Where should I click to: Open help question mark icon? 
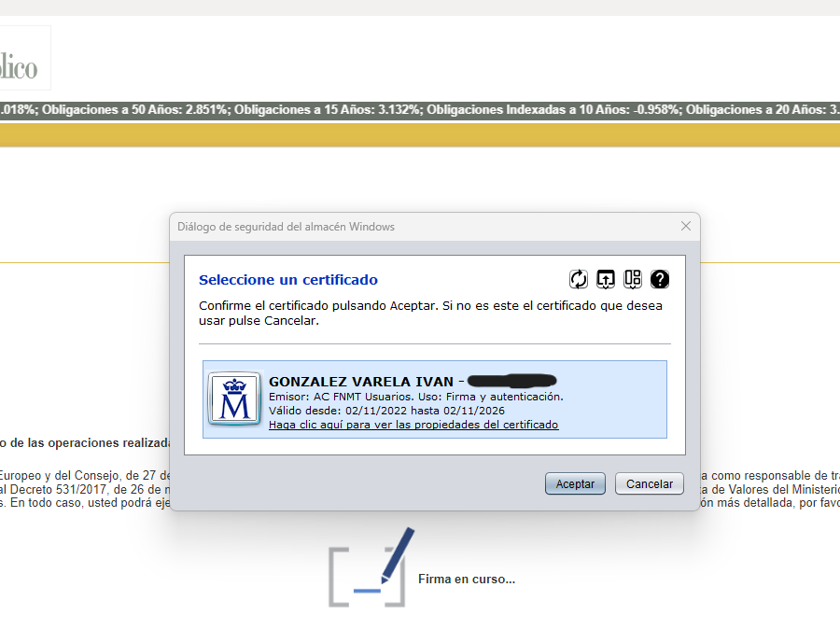pos(660,279)
